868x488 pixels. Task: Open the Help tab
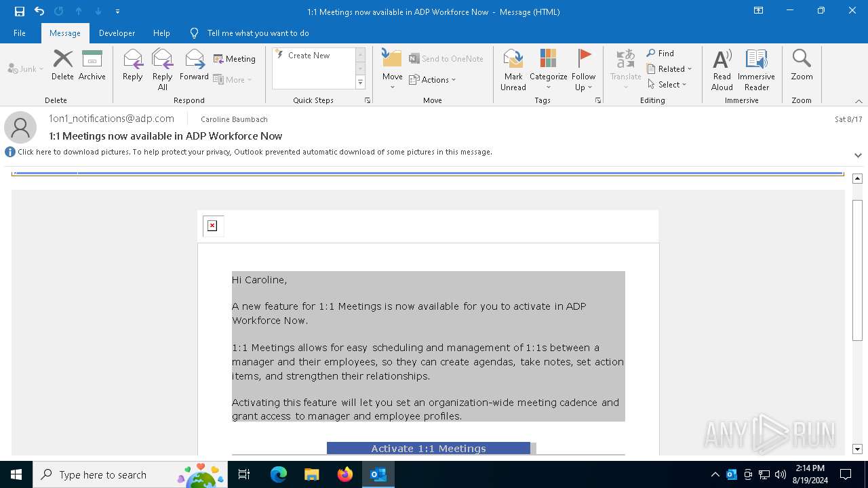(x=161, y=33)
